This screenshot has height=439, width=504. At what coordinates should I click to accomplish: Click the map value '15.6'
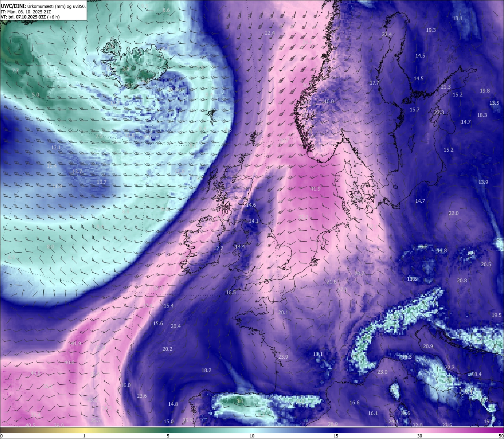click(x=158, y=324)
